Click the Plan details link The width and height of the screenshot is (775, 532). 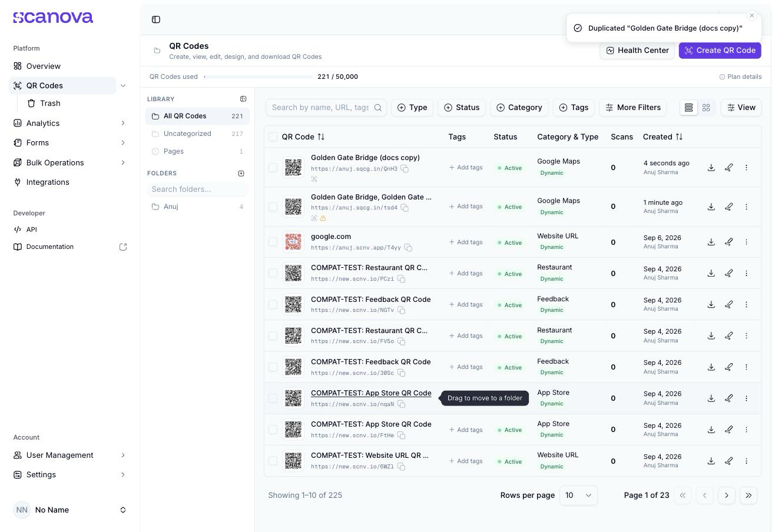coord(741,77)
